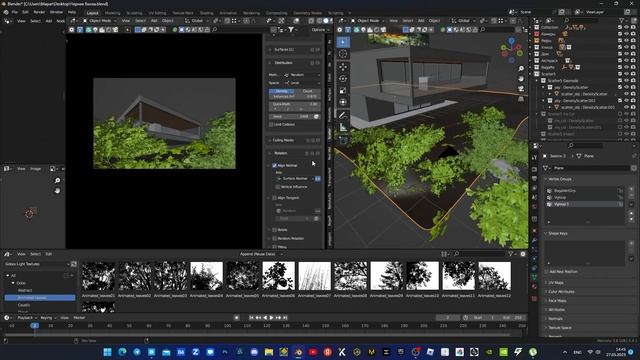
Task: Open the Append (Reuse Data) import dropdown
Action: pos(260,254)
